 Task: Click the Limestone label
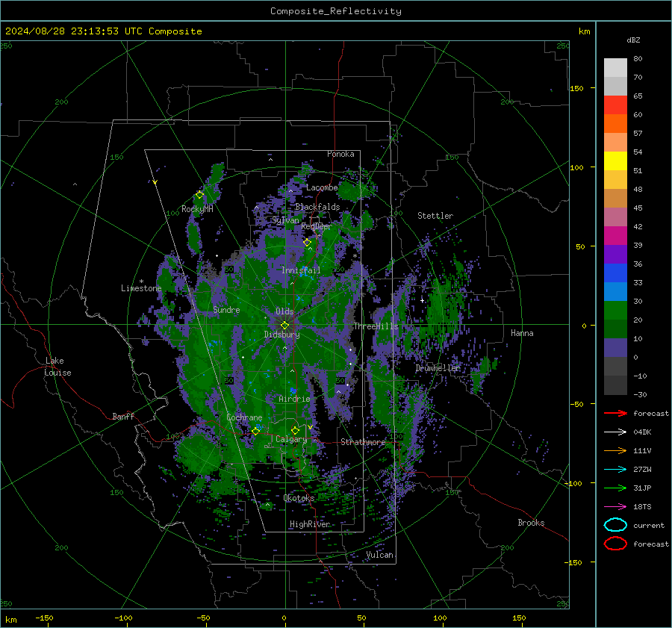coord(141,288)
